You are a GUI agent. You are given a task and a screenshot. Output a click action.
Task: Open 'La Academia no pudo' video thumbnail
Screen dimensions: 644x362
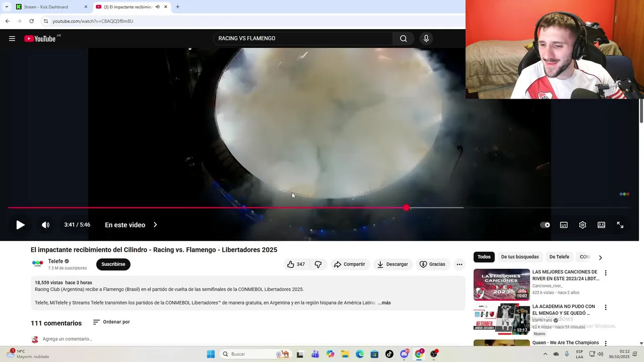pos(502,319)
